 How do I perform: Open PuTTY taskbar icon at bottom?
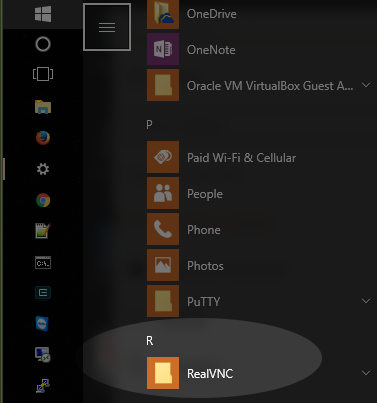pyautogui.click(x=43, y=386)
